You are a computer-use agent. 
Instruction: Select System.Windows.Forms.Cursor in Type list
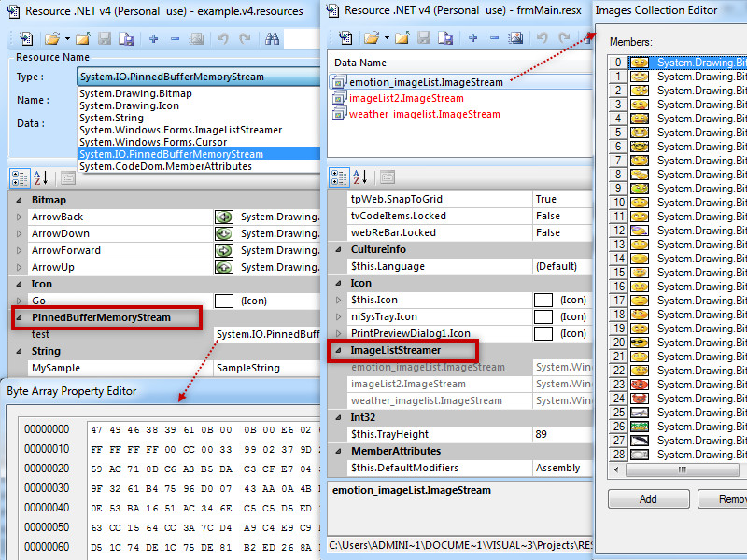tap(198, 142)
